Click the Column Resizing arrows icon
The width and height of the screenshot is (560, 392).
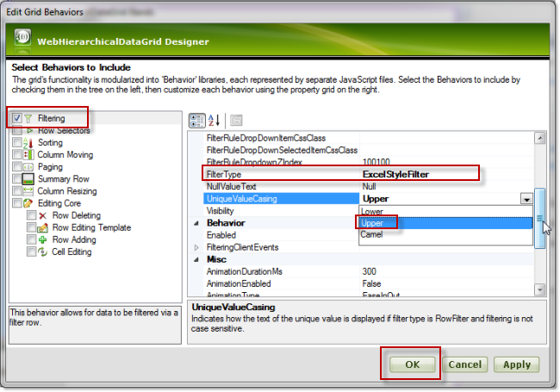[x=28, y=191]
